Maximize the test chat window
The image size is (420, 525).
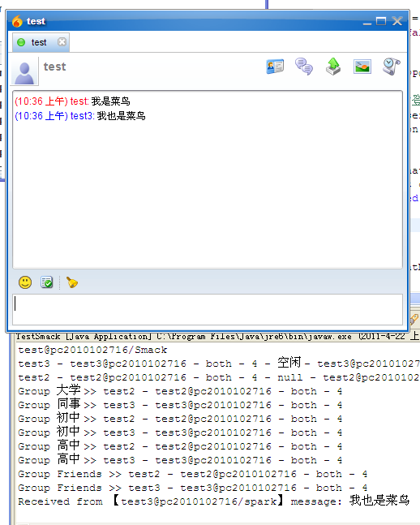[x=381, y=21]
